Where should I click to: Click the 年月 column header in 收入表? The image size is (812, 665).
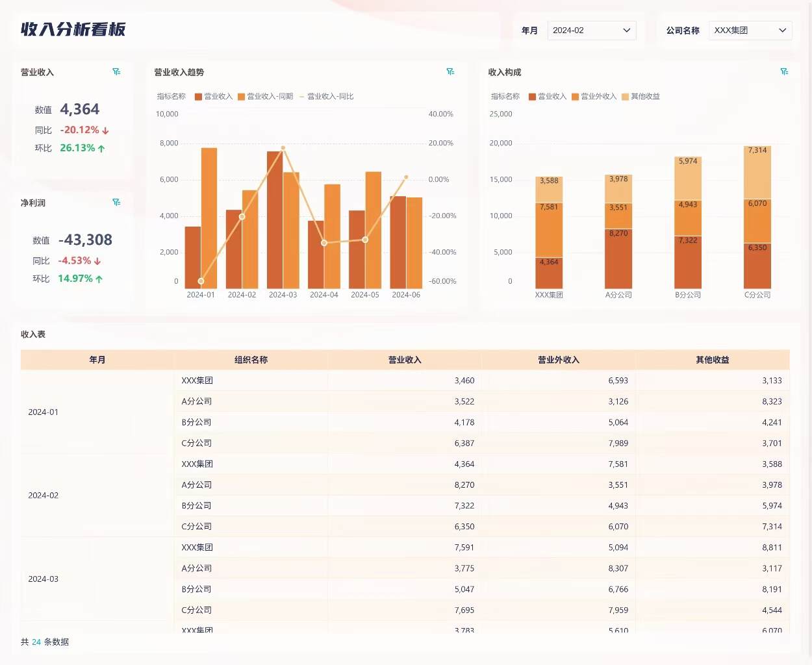(x=97, y=360)
